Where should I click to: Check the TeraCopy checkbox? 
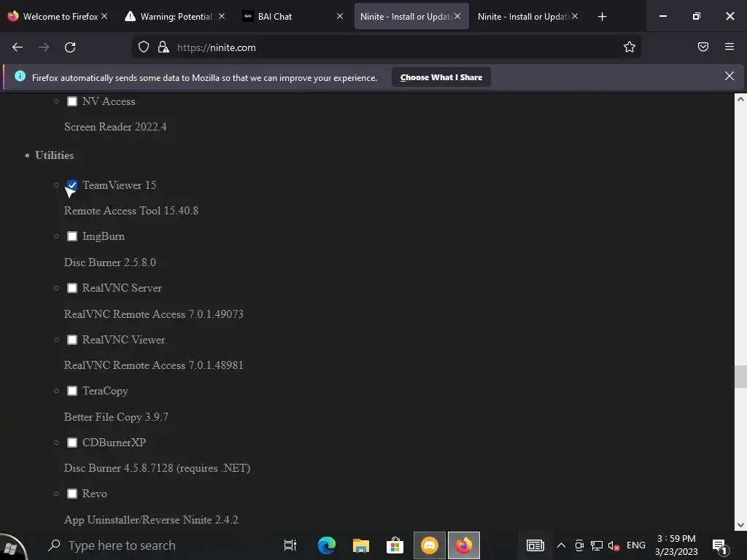pyautogui.click(x=72, y=391)
